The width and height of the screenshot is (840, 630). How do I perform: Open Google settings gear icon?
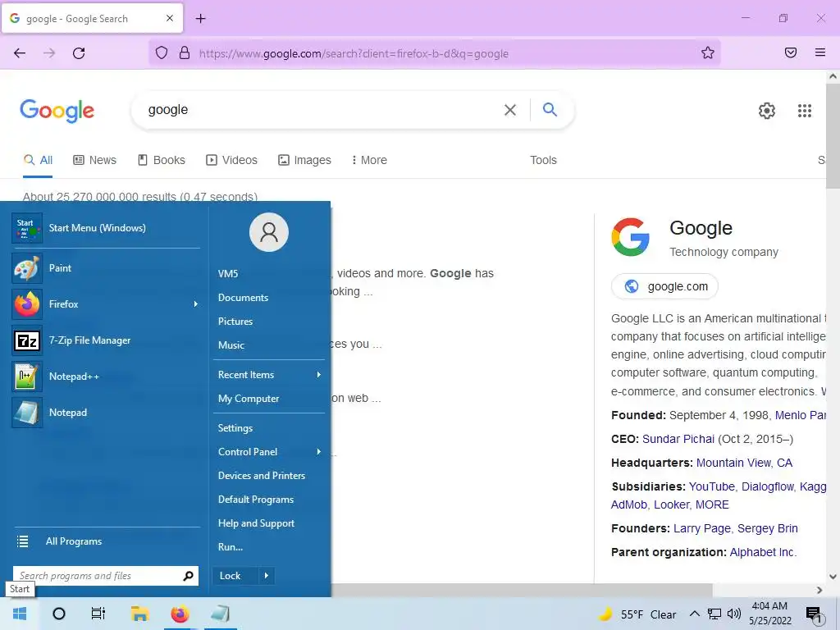tap(767, 111)
